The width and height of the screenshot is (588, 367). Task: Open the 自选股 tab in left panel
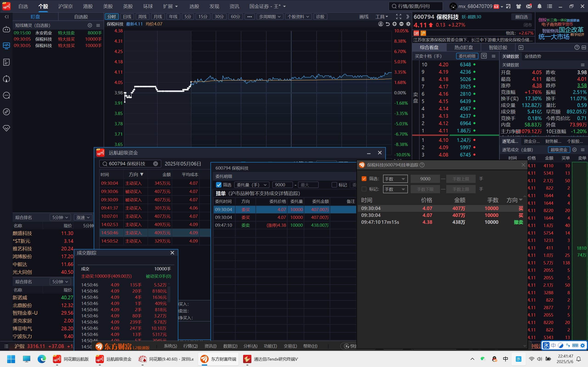(x=81, y=17)
